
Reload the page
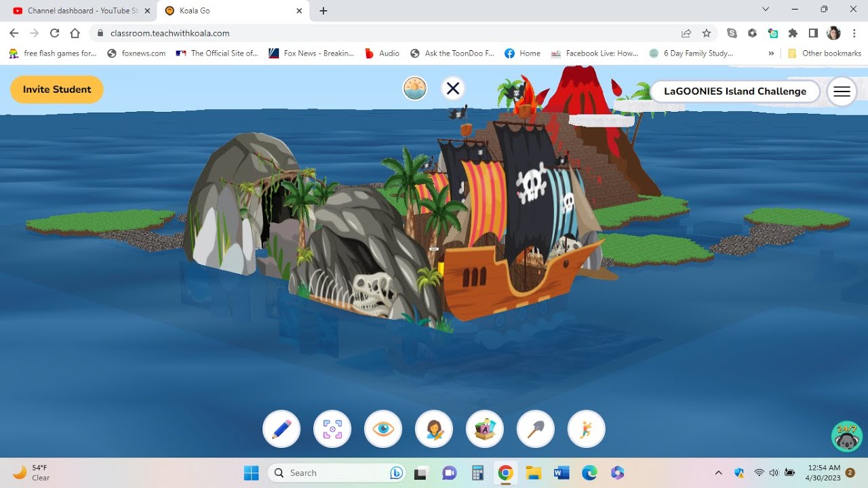pyautogui.click(x=54, y=33)
